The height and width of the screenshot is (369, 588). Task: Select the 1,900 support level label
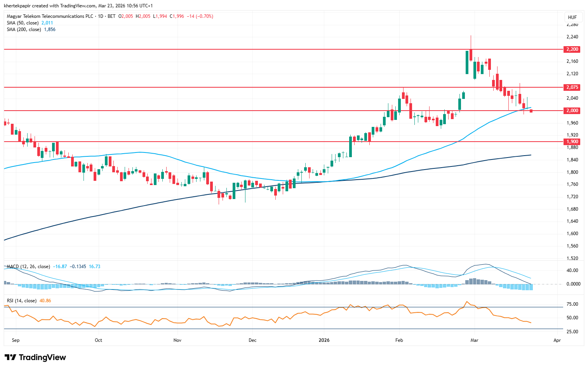click(x=572, y=142)
